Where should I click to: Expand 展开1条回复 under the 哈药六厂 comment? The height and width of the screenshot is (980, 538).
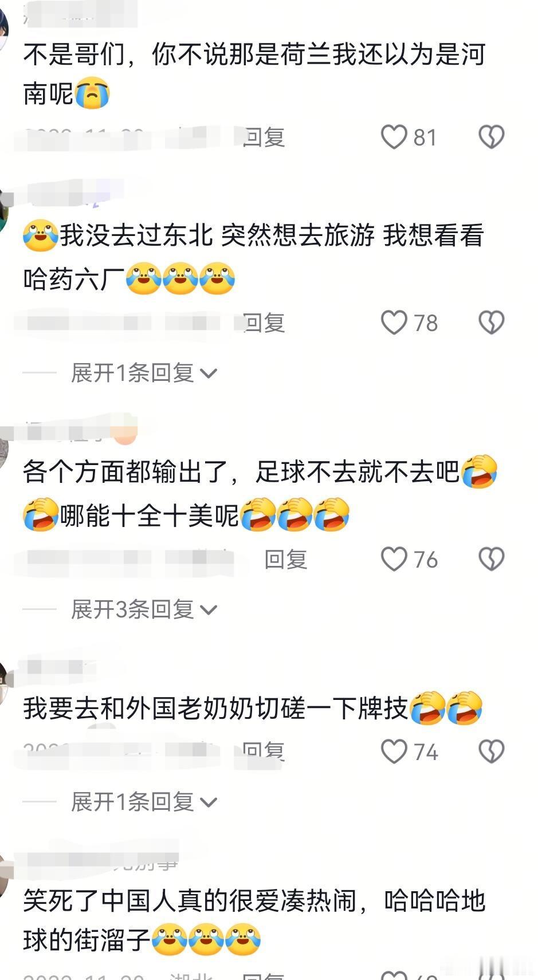(143, 373)
